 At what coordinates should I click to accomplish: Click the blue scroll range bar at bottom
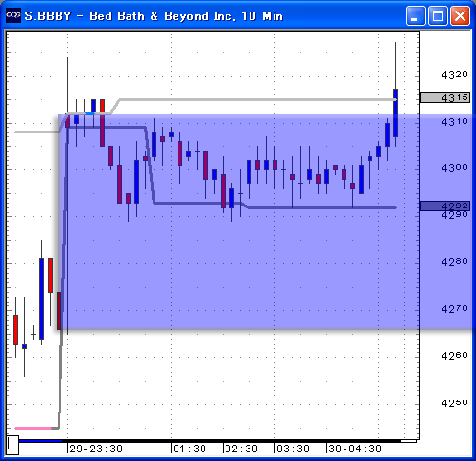pyautogui.click(x=40, y=441)
